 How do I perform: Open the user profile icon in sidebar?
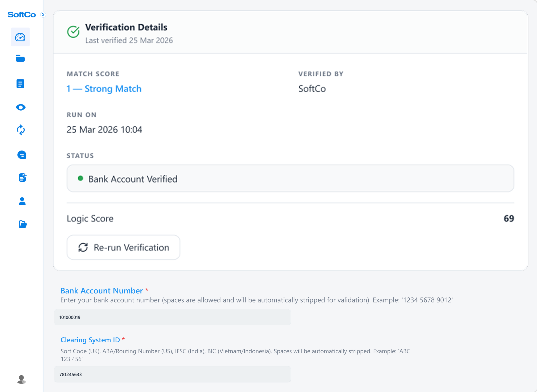(x=22, y=201)
